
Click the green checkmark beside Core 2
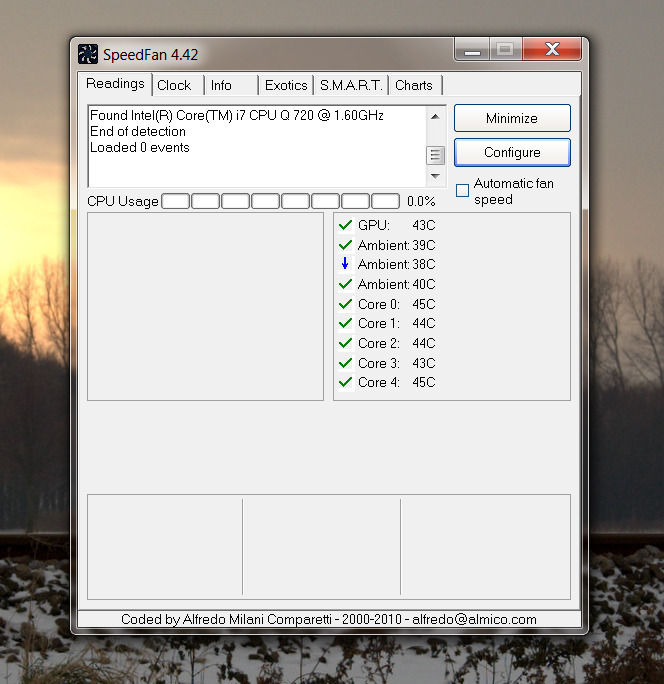click(345, 343)
